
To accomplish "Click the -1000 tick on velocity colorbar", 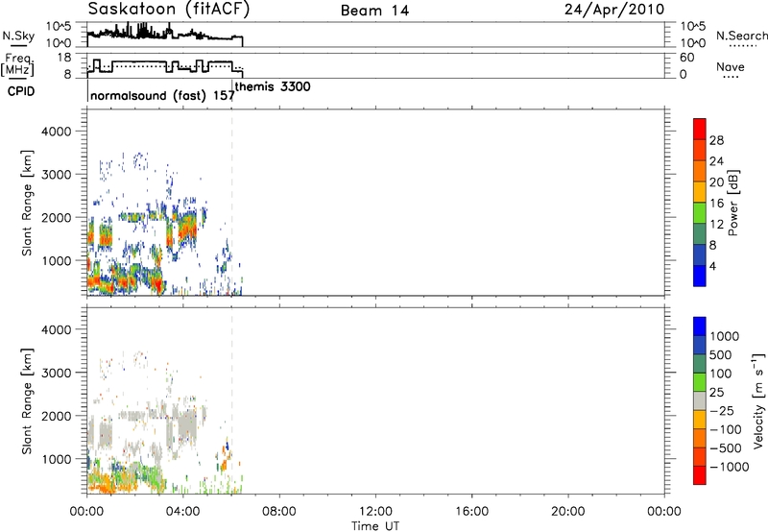I will pyautogui.click(x=729, y=467).
